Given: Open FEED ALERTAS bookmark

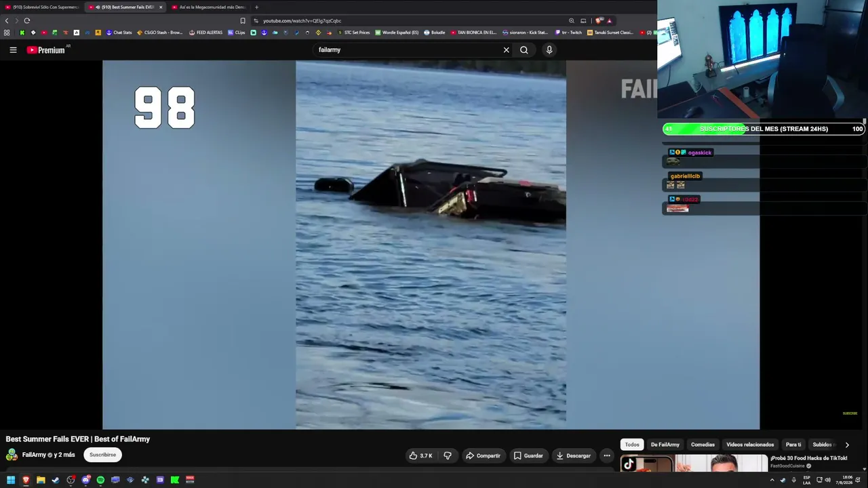Looking at the screenshot, I should 205,33.
